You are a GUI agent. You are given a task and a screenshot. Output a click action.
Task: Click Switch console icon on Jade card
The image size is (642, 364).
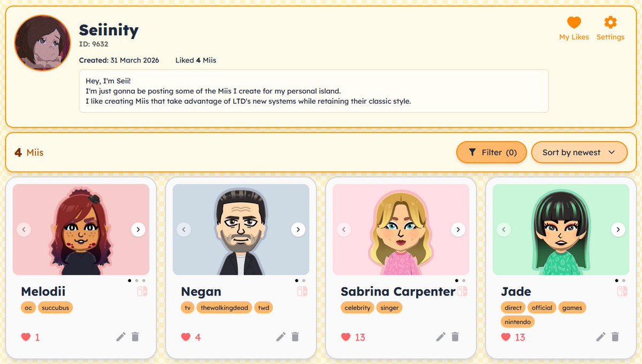[x=622, y=291]
